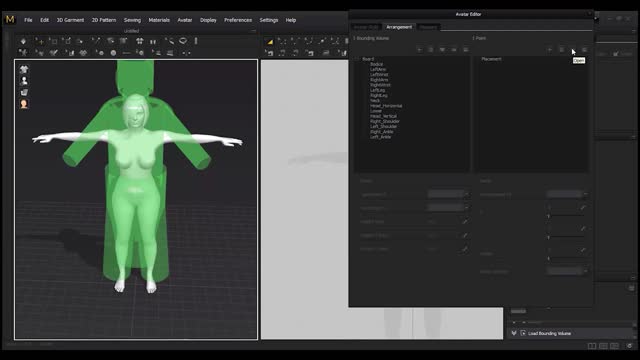640x360 pixels.
Task: Select the root item in bounding volume tree
Action: tap(368, 59)
